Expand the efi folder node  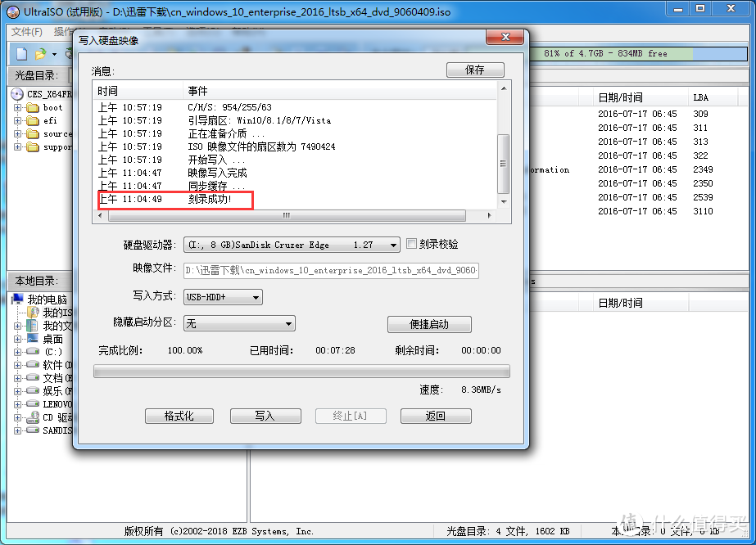18,120
